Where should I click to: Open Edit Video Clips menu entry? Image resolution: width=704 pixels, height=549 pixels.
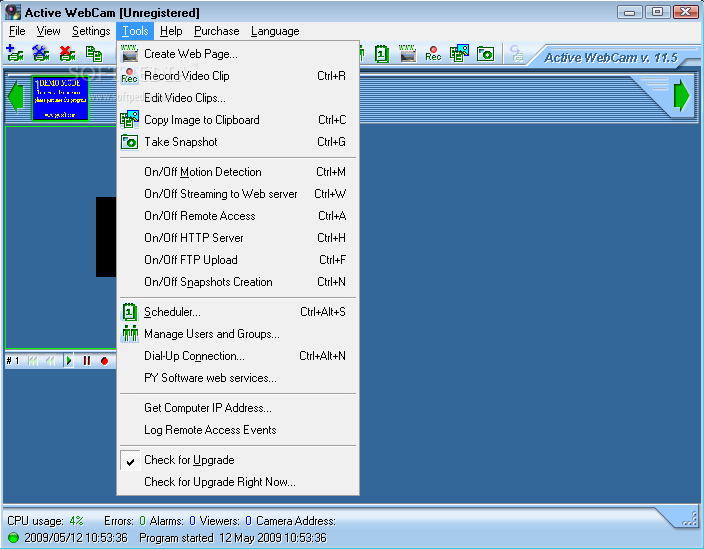pos(238,98)
